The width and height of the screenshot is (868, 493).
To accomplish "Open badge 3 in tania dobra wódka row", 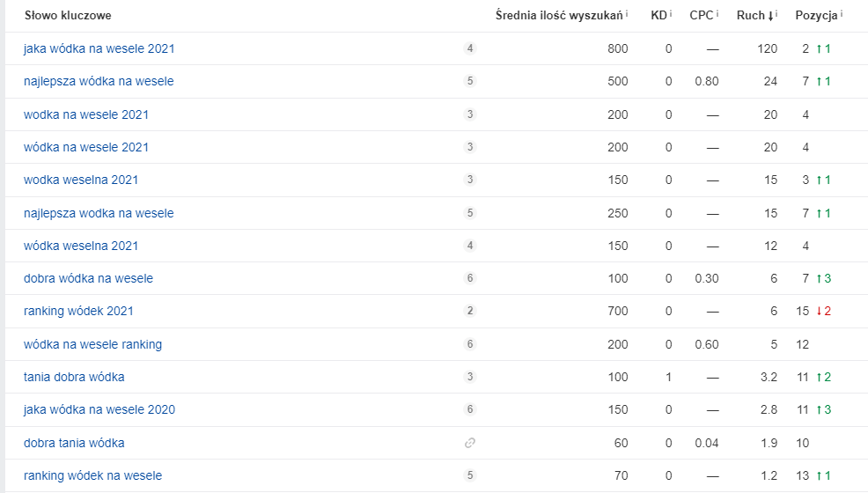I will 470,377.
